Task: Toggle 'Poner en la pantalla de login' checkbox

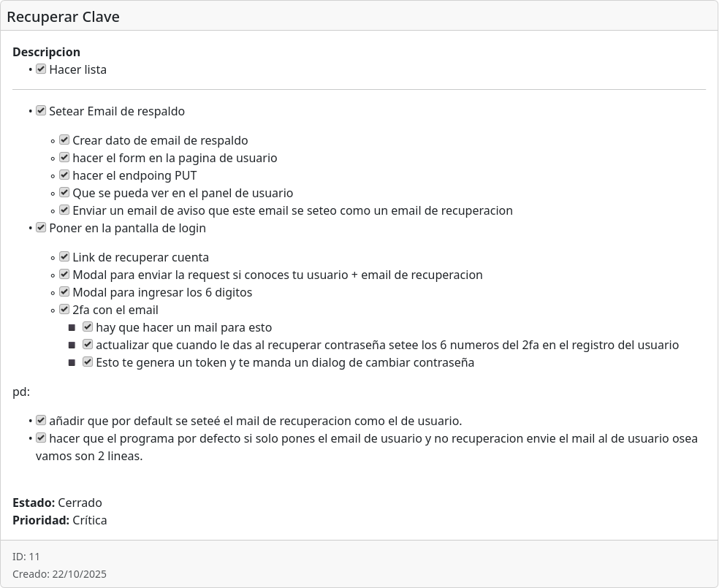Action: pos(42,228)
